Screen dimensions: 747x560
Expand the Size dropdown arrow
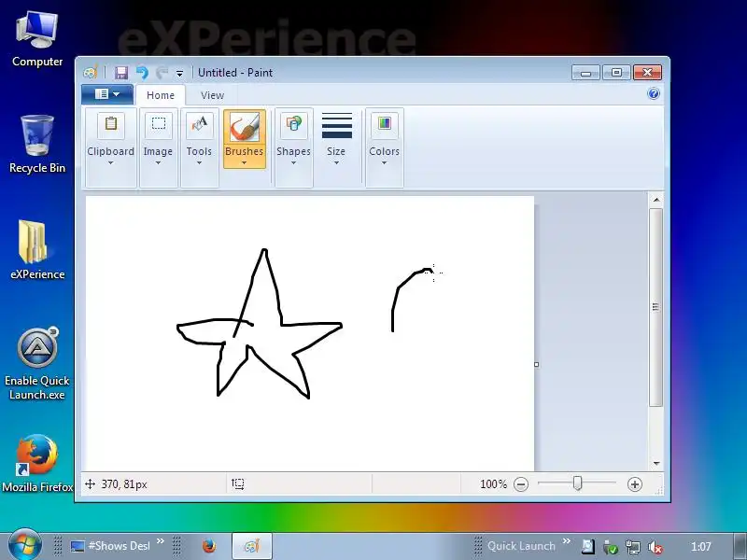tap(336, 162)
